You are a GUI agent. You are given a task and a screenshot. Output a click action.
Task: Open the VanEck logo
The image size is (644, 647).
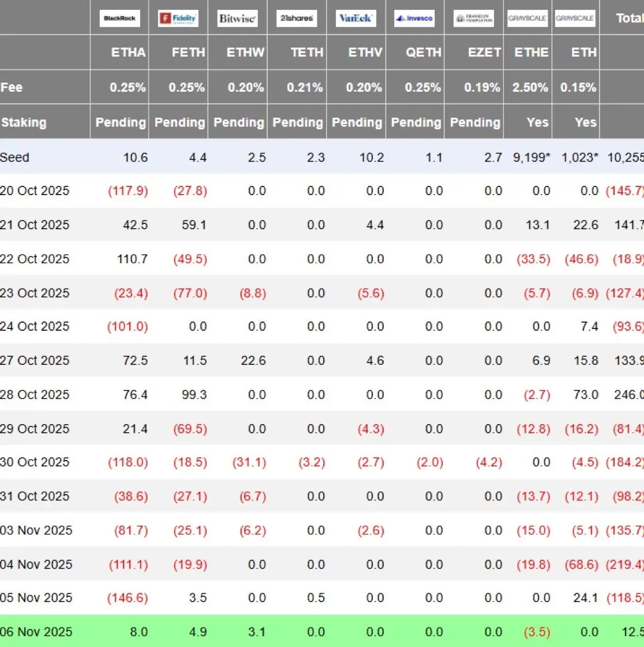[x=355, y=18]
